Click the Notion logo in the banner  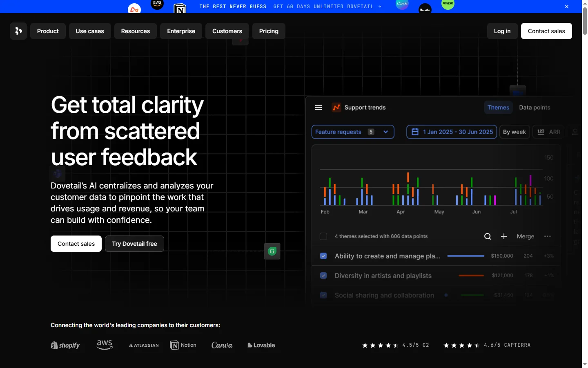(180, 8)
